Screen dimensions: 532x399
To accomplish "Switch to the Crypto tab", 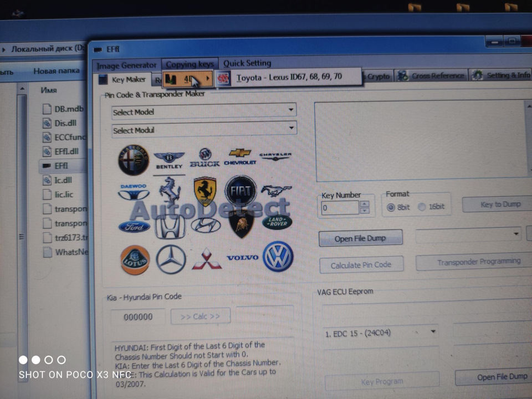I will 377,76.
